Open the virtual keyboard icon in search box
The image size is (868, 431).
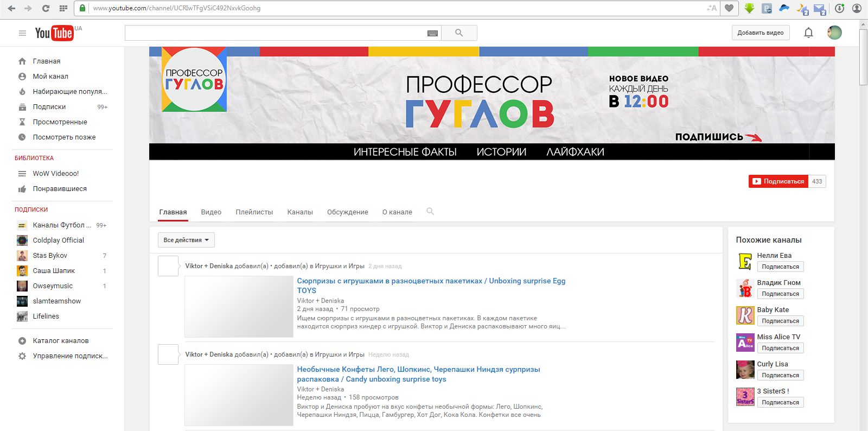click(x=432, y=33)
